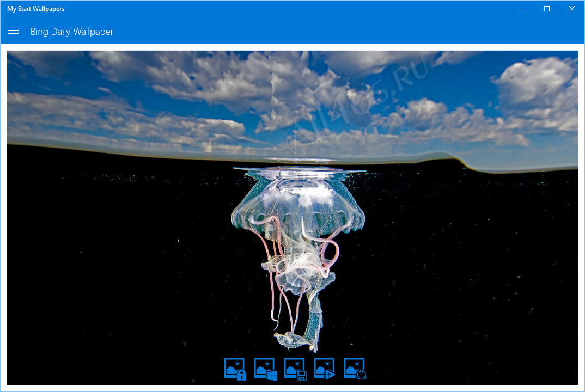
Task: Click the picture icon with padlock overlay
Action: tap(235, 369)
